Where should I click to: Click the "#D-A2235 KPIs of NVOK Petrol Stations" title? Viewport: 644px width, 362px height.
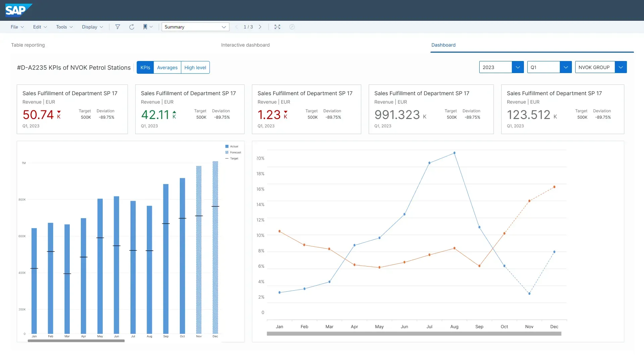coord(74,68)
